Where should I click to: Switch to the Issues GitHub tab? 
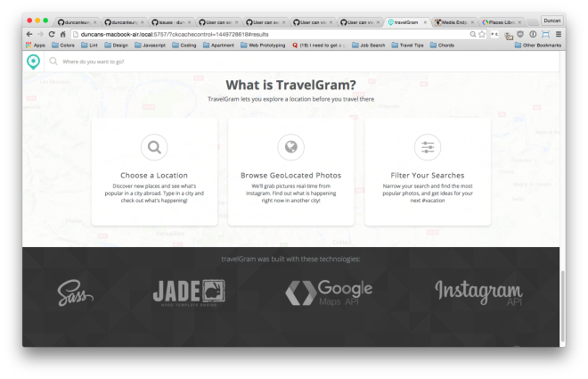(x=171, y=22)
